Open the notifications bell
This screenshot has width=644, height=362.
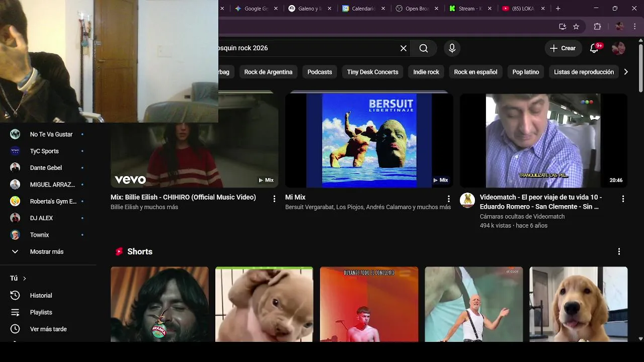(595, 48)
